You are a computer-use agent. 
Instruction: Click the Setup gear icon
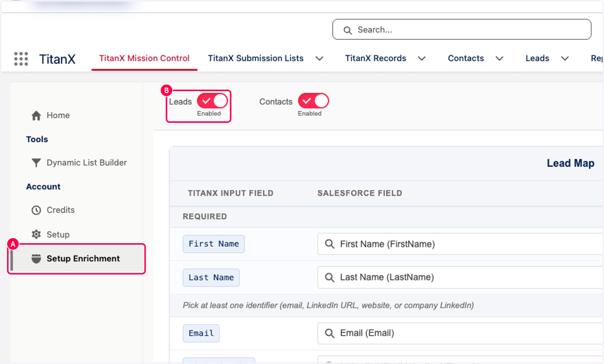pyautogui.click(x=36, y=235)
